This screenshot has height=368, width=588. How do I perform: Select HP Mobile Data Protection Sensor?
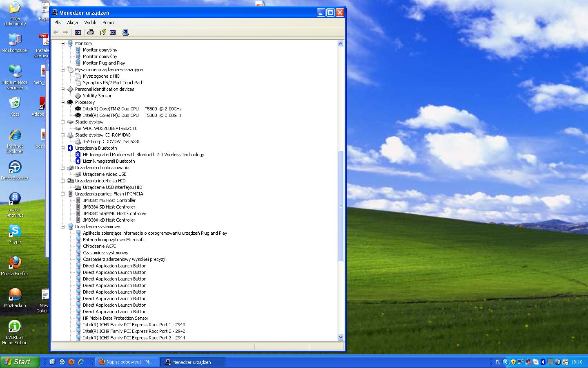click(116, 318)
